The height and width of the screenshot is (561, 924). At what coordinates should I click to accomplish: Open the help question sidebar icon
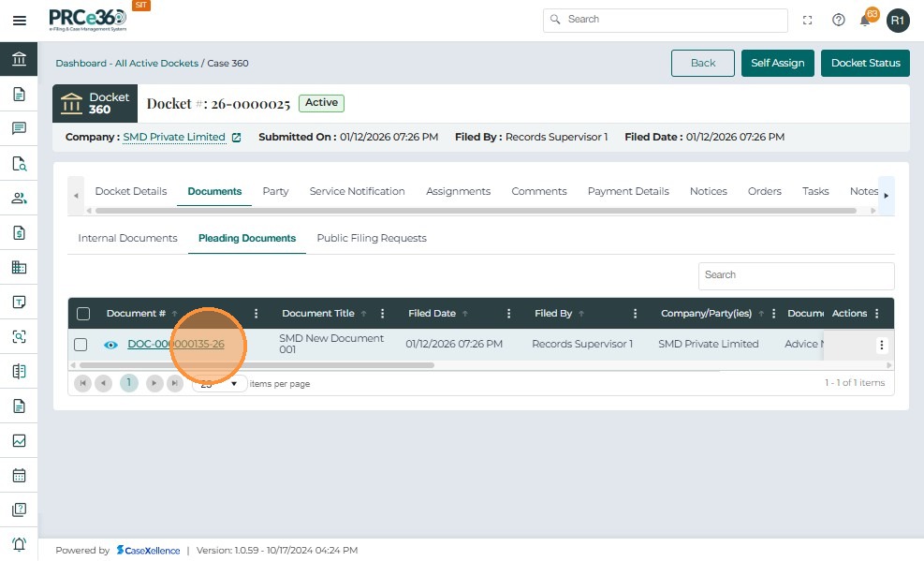point(19,509)
